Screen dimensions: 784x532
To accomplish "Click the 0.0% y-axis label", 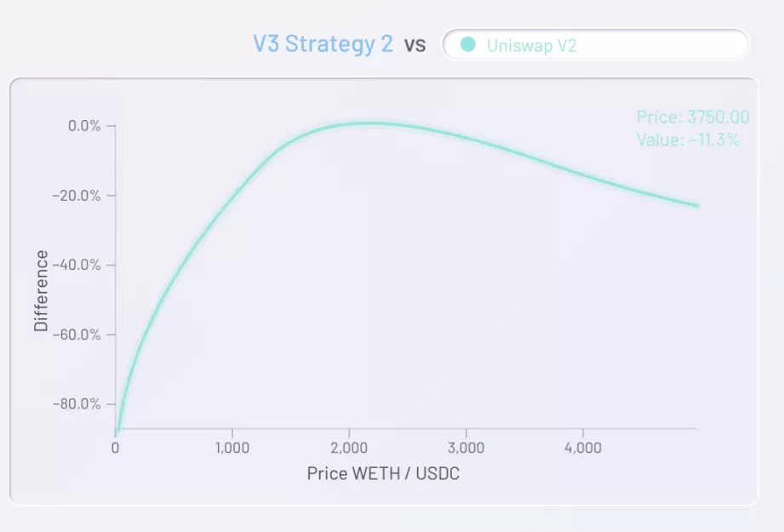I will point(83,126).
